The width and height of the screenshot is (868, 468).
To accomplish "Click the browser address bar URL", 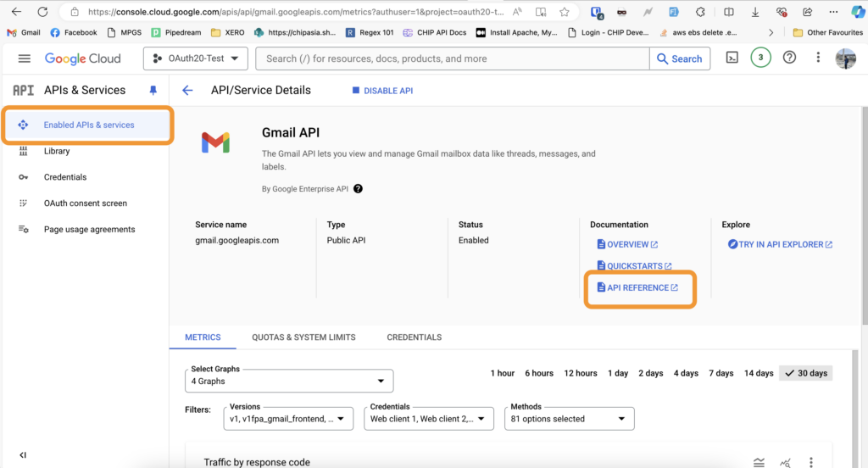I will [296, 12].
